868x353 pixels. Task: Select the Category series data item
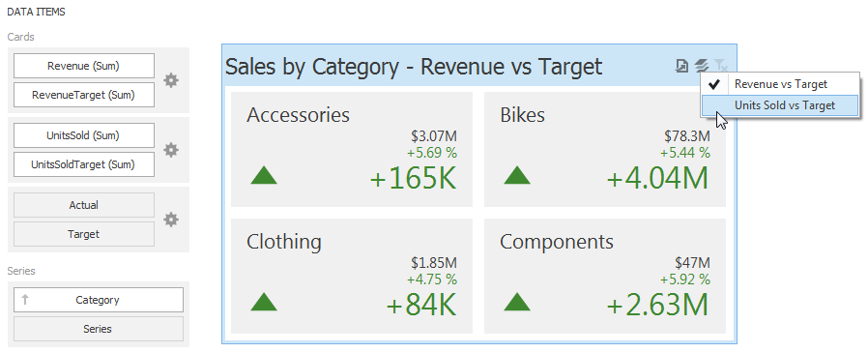point(98,300)
